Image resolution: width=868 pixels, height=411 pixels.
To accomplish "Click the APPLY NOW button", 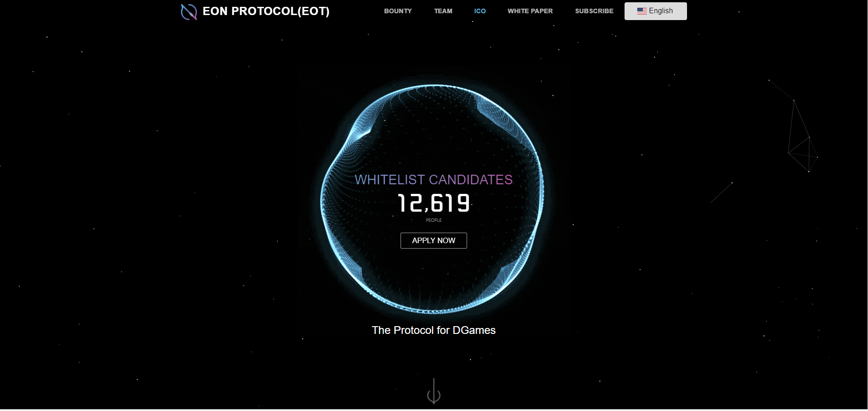I will tap(434, 240).
